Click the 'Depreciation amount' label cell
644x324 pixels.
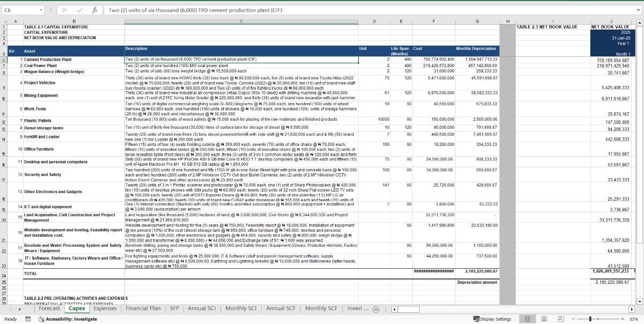[477, 282]
